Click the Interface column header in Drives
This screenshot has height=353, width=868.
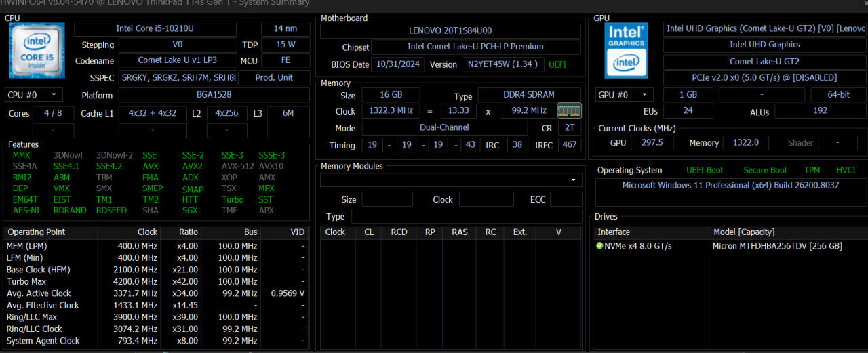click(x=651, y=232)
